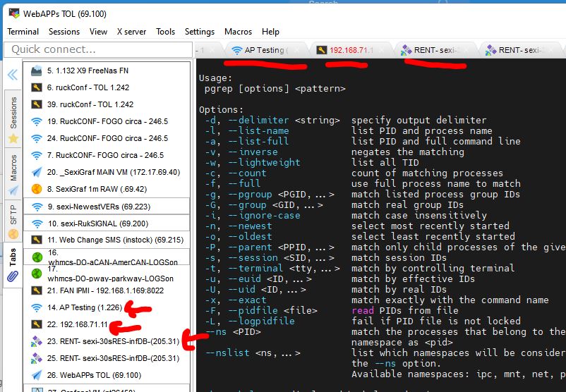Collapse the sidebar with the double-arrow icon
This screenshot has height=392, width=566.
[12, 75]
